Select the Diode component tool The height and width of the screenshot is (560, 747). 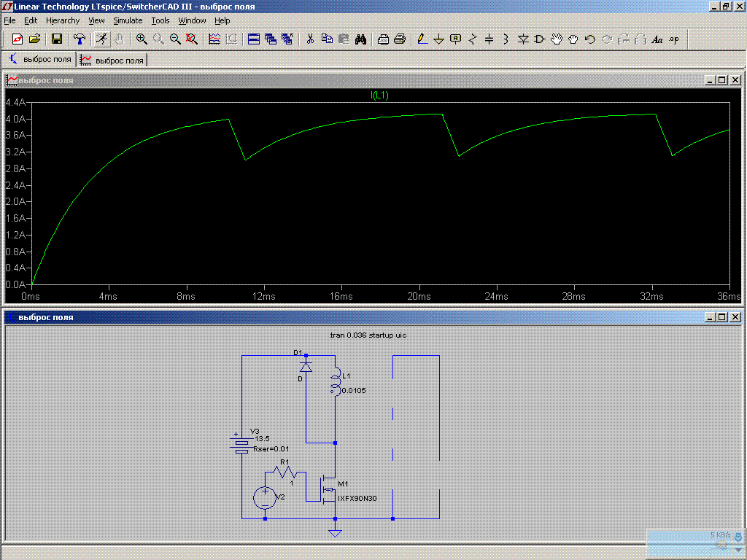[523, 39]
